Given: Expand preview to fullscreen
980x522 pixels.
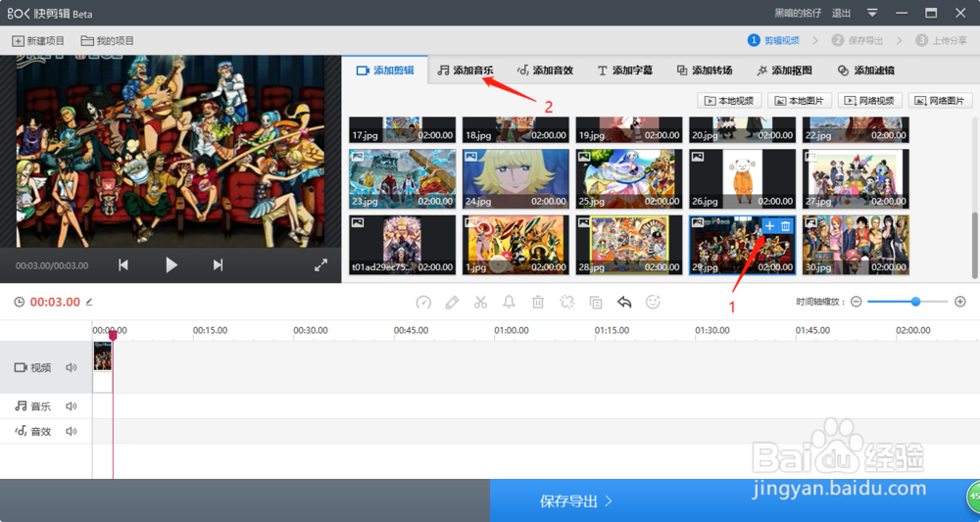Looking at the screenshot, I should [320, 265].
